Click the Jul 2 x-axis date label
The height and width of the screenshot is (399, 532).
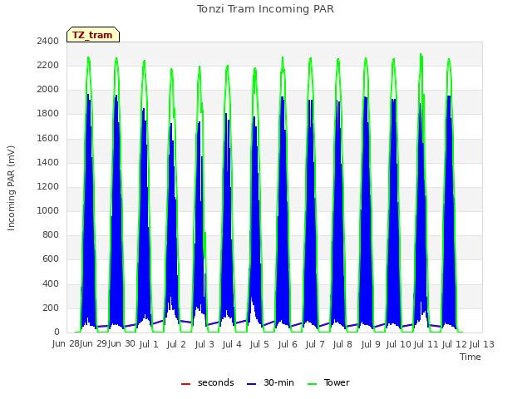[x=176, y=344]
